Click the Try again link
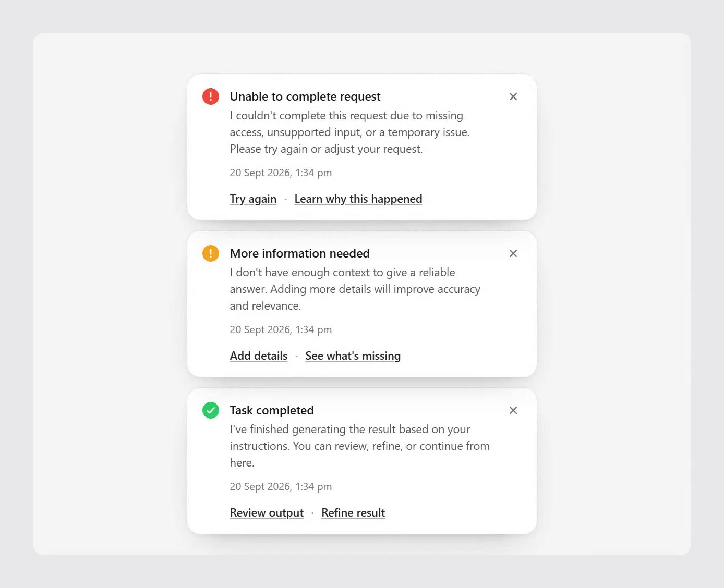724x588 pixels. coord(253,199)
